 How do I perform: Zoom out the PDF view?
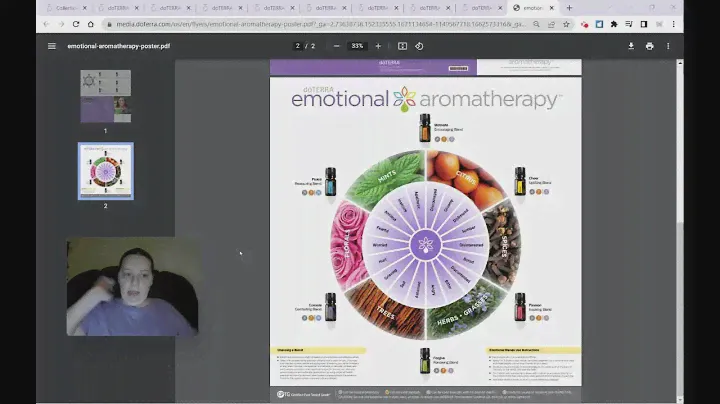pos(339,46)
